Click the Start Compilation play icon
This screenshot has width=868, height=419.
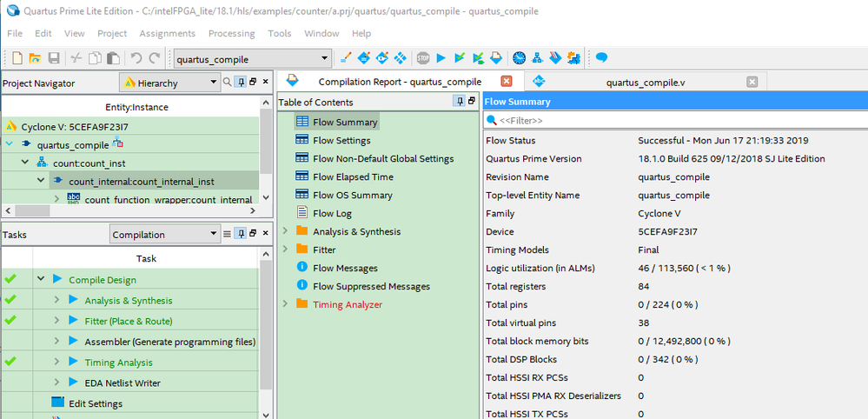(x=441, y=58)
